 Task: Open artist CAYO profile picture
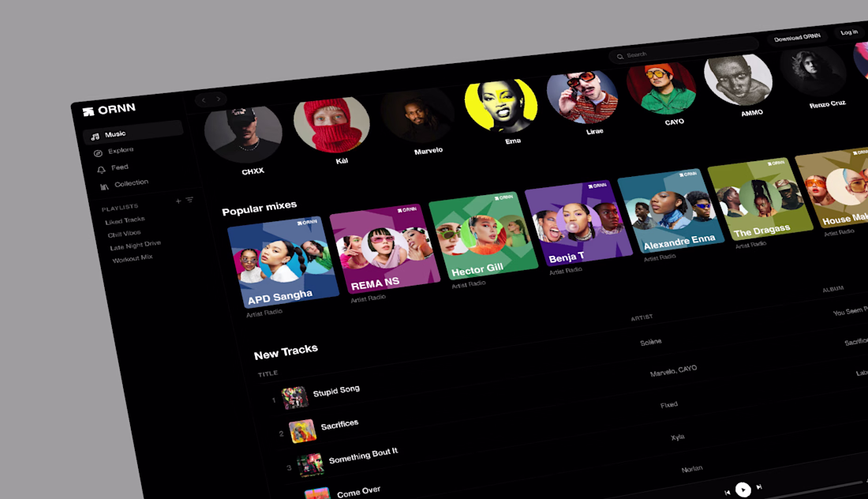(661, 88)
